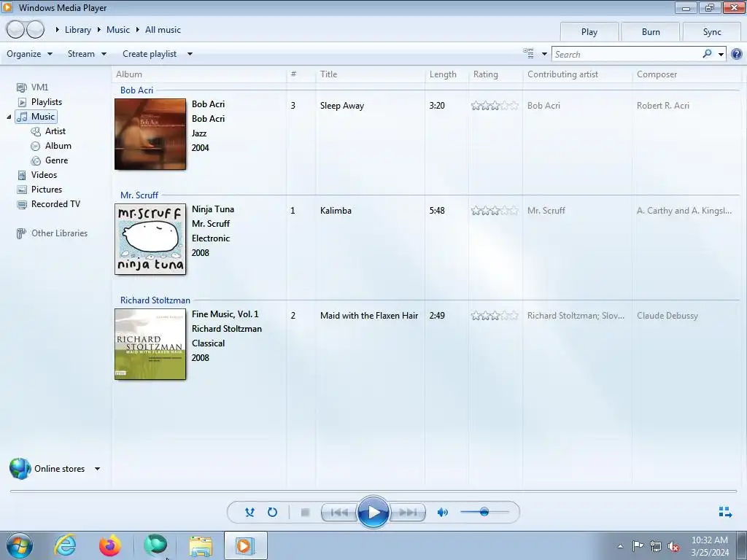Click the Mr. Scruff group header link
The height and width of the screenshot is (560, 747).
[139, 195]
